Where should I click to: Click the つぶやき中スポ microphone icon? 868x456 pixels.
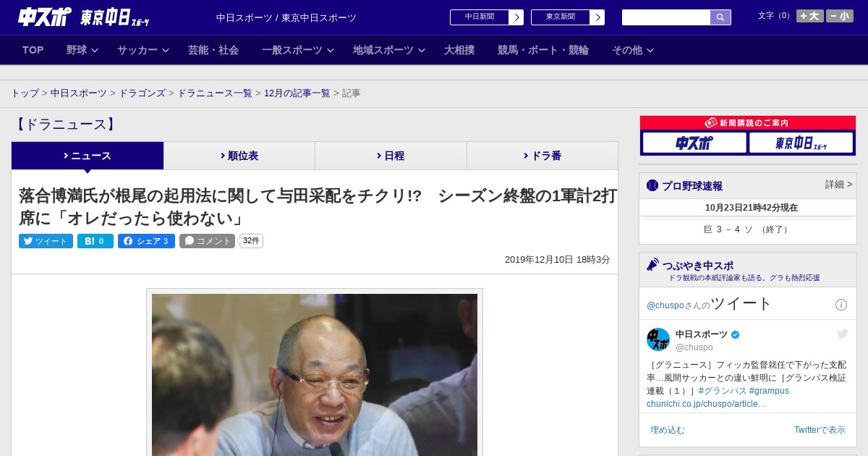[x=652, y=265]
